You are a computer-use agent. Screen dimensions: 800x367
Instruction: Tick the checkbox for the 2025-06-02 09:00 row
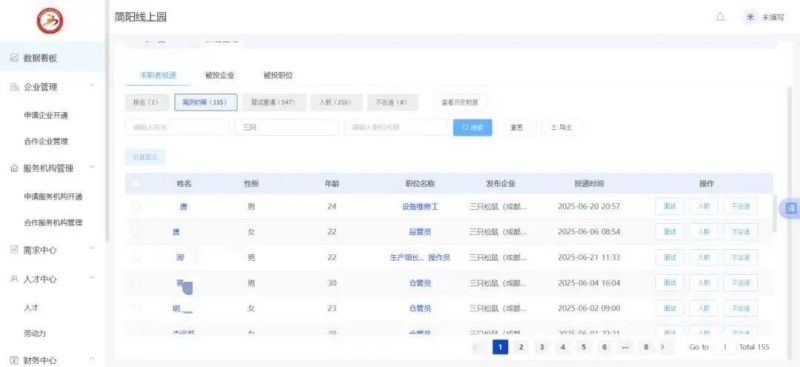(x=136, y=308)
